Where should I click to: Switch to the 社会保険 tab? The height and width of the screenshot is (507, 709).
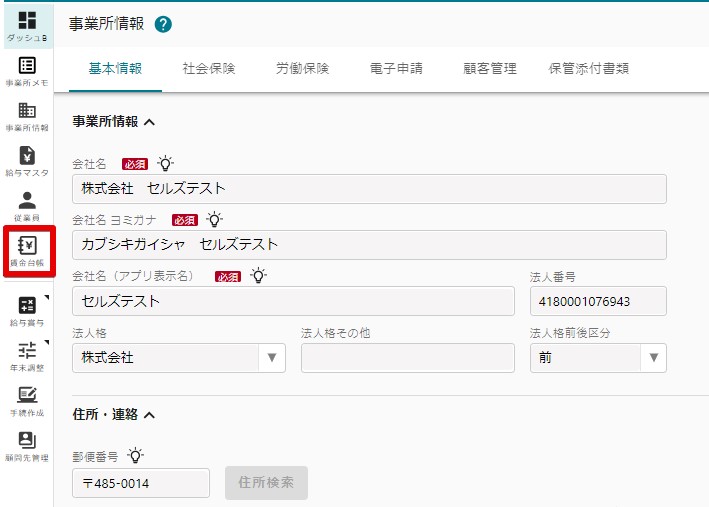point(209,69)
